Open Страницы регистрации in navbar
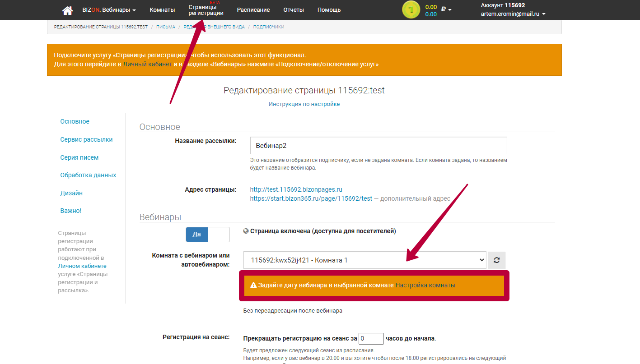 click(x=206, y=10)
